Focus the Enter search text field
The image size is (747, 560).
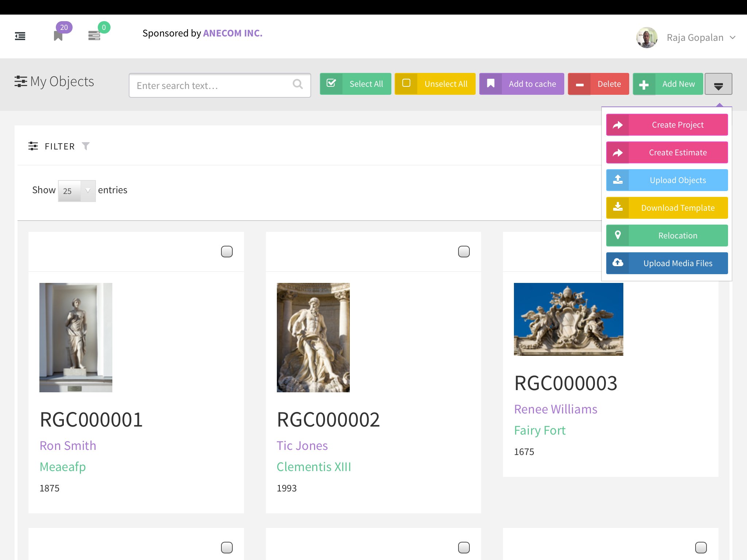coord(220,85)
